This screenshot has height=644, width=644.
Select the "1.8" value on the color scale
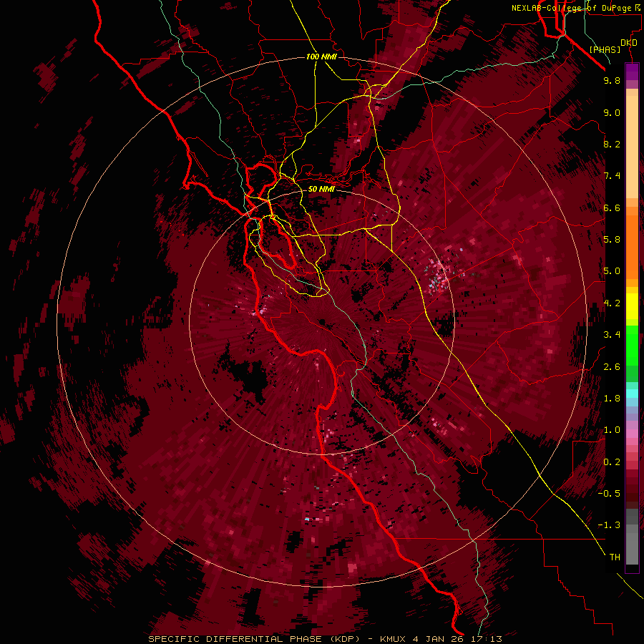(612, 399)
